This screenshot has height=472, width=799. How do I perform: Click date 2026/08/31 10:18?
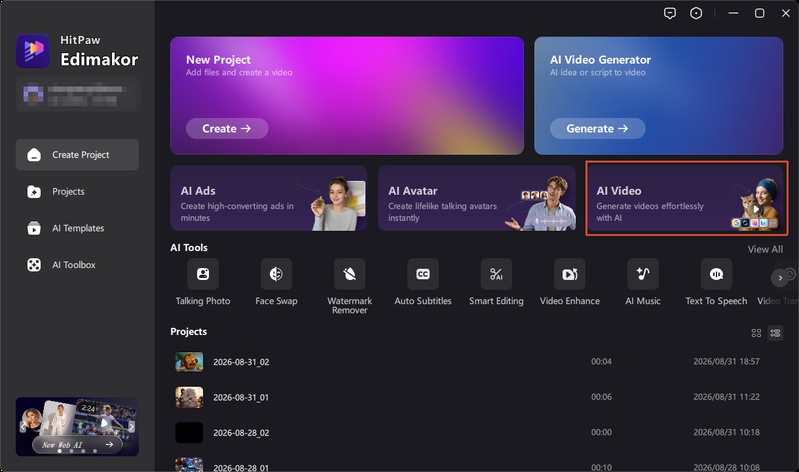(726, 432)
